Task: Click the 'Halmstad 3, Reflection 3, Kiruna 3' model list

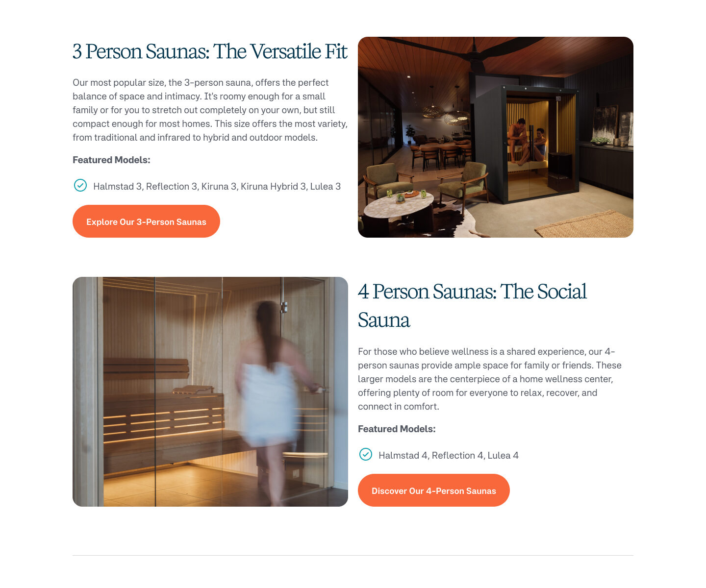Action: coord(217,186)
